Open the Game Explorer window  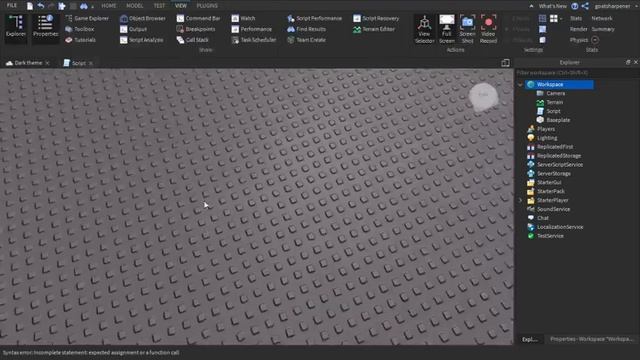(x=87, y=18)
